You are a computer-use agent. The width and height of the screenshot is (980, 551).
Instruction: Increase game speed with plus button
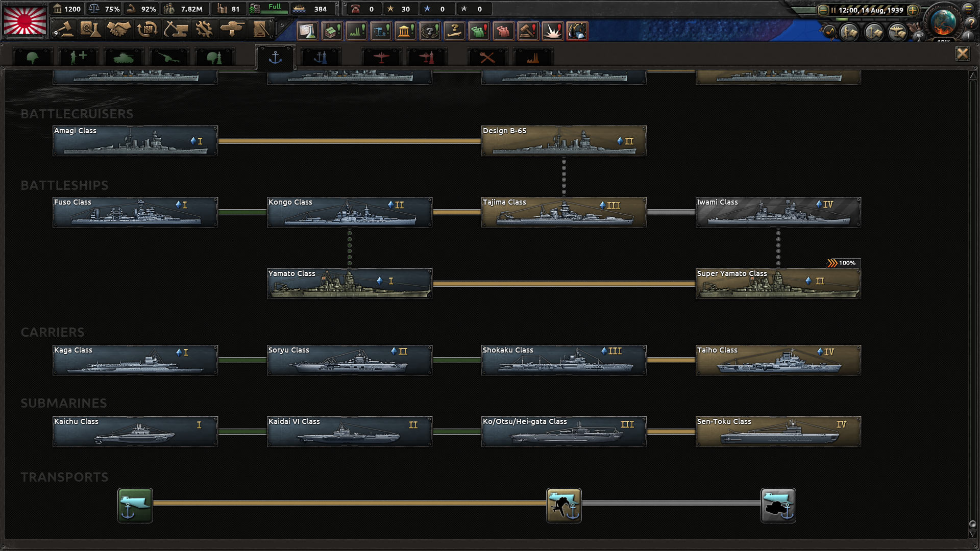(x=913, y=10)
